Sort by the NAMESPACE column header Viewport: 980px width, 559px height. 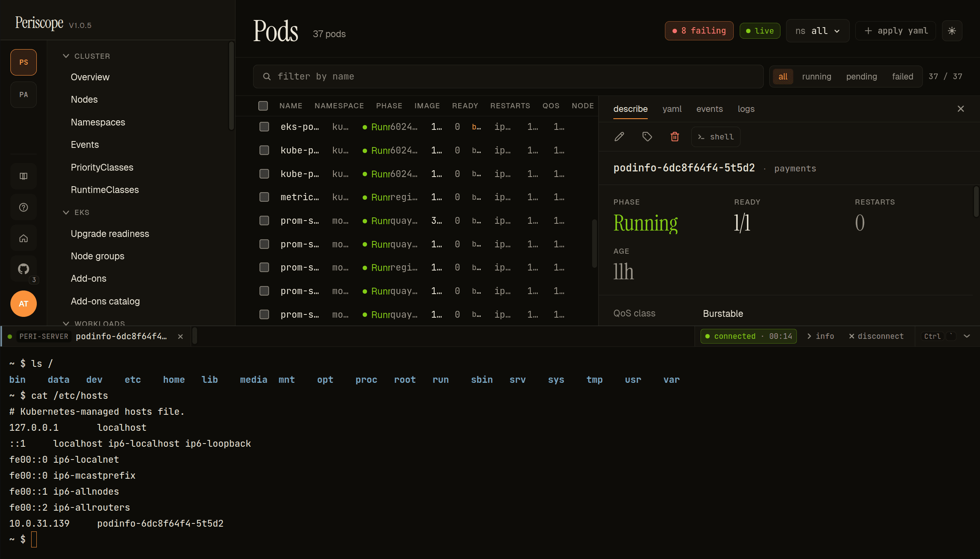click(x=339, y=105)
